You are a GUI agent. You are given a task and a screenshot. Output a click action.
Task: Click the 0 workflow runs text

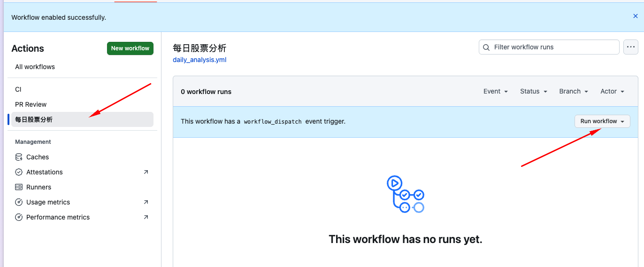coord(206,92)
